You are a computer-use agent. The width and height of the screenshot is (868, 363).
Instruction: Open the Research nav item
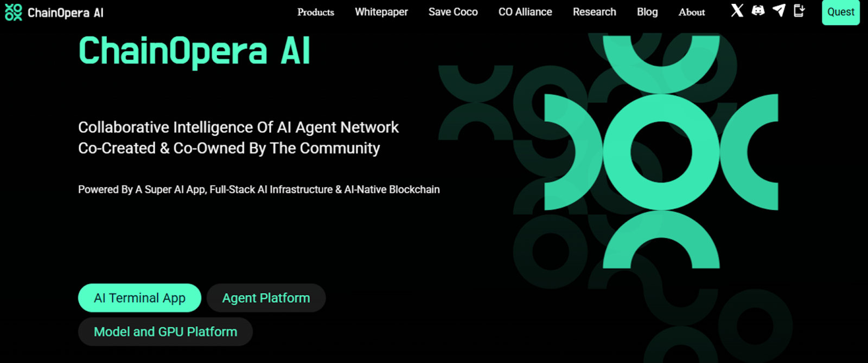pos(595,12)
